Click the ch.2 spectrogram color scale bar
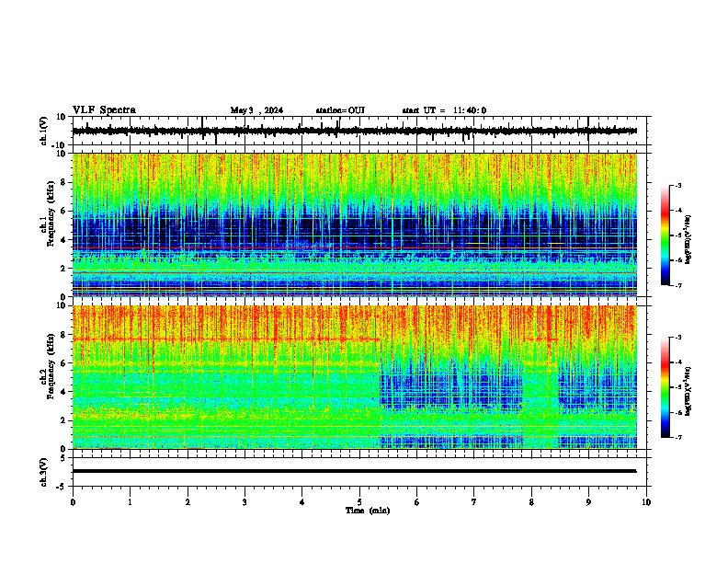728x563 pixels. tap(665, 387)
